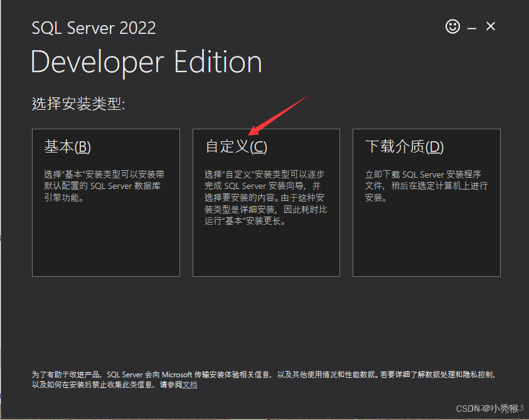The width and height of the screenshot is (529, 420).
Task: Click the 下载介质(D) heading text
Action: (x=404, y=147)
